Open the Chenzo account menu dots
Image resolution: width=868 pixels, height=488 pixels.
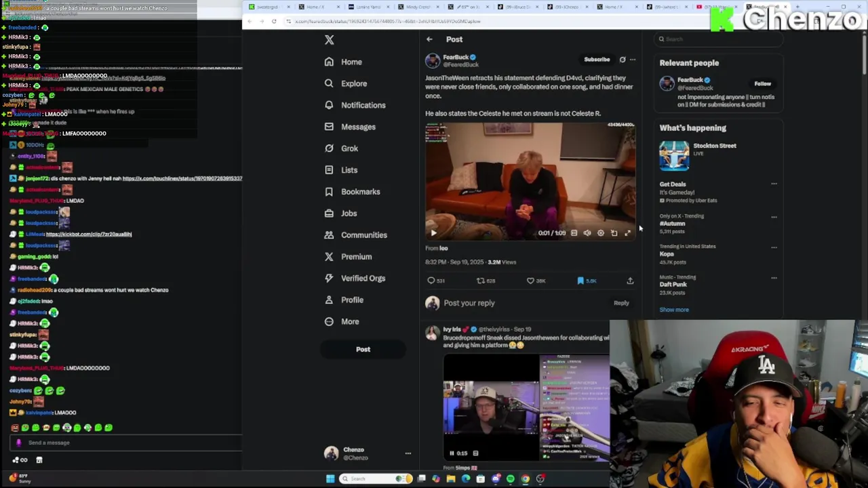click(x=408, y=453)
